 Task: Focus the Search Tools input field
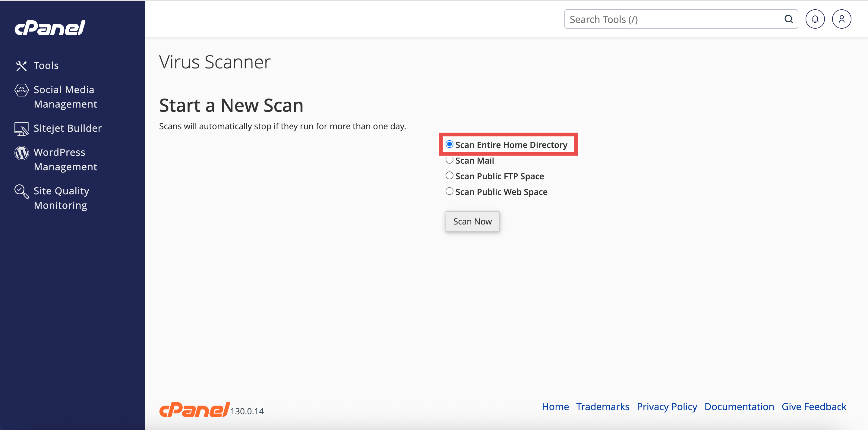[x=674, y=19]
